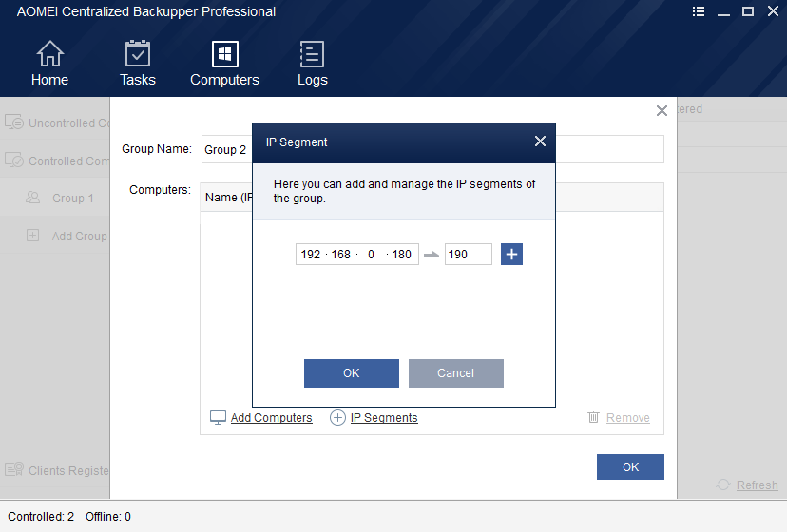Open Clients Registered in sidebar
This screenshot has height=532, width=787.
[x=55, y=471]
